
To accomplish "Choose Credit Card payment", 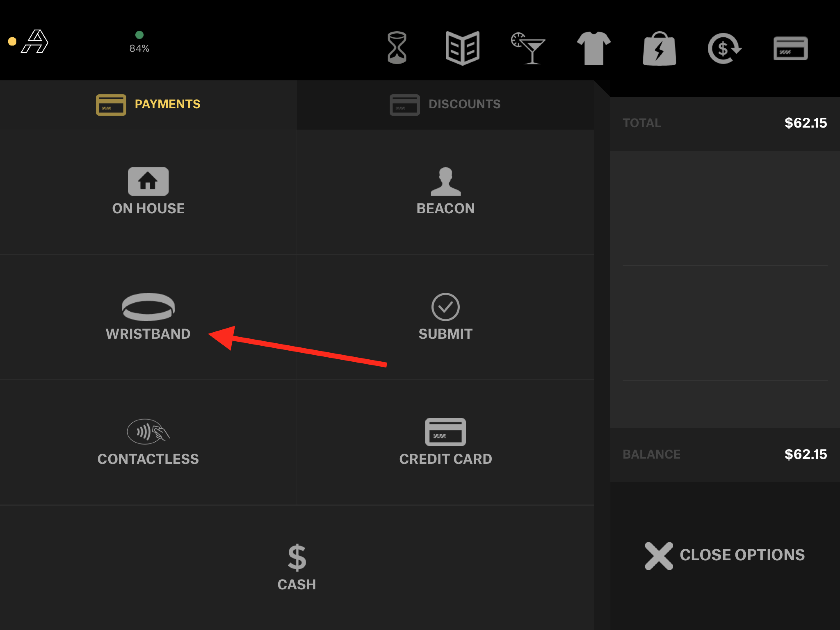I will click(445, 442).
